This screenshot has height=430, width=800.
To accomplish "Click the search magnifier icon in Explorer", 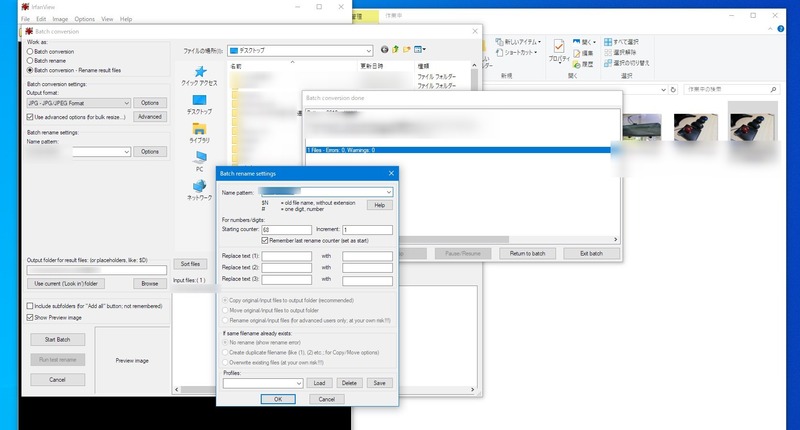I will (773, 90).
